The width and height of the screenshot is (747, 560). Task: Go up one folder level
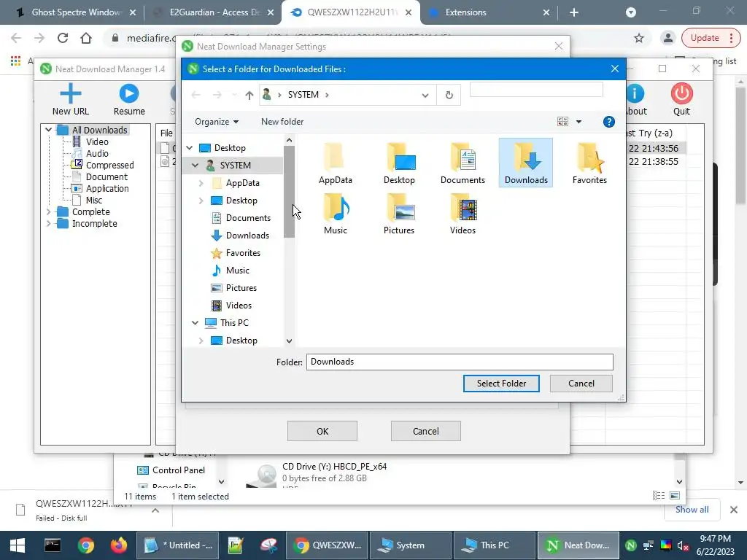249,96
